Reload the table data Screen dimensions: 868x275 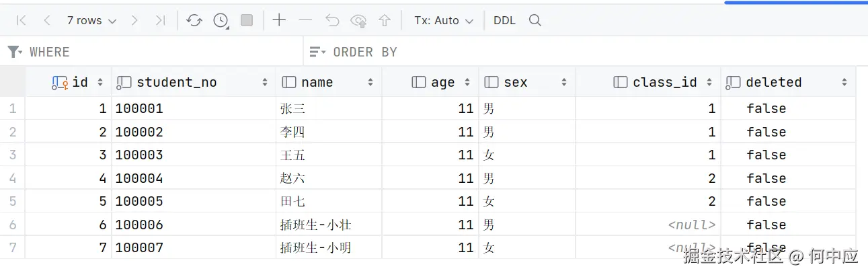(x=194, y=21)
